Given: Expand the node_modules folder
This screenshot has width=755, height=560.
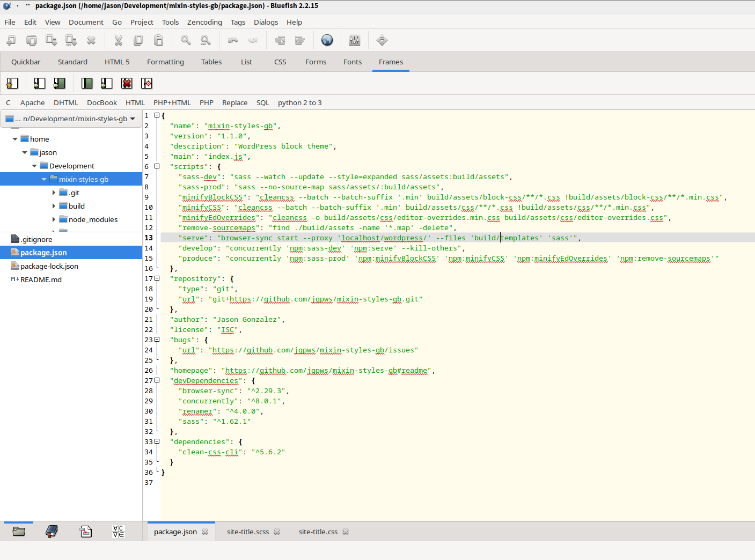Looking at the screenshot, I should (54, 219).
